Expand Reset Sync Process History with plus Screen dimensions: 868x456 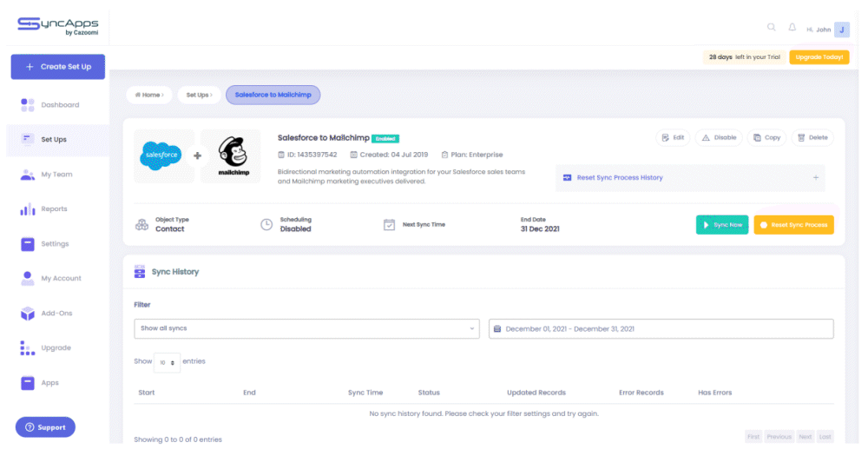815,178
